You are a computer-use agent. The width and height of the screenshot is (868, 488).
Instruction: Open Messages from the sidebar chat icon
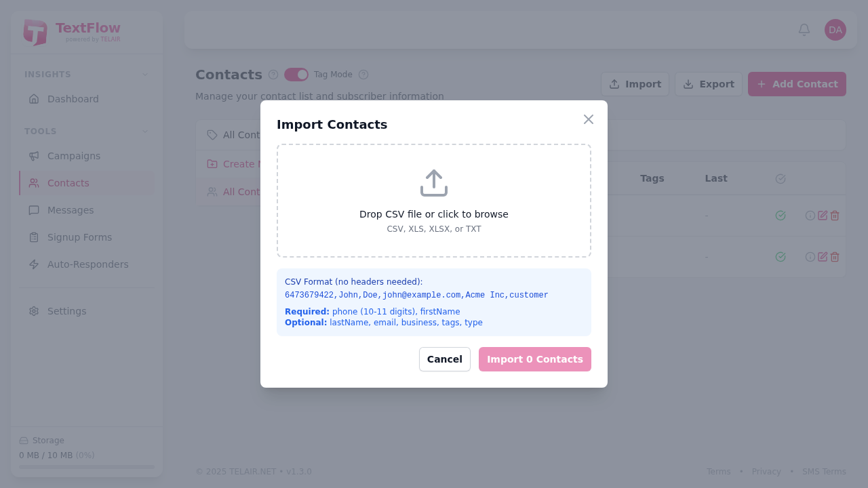coord(35,210)
